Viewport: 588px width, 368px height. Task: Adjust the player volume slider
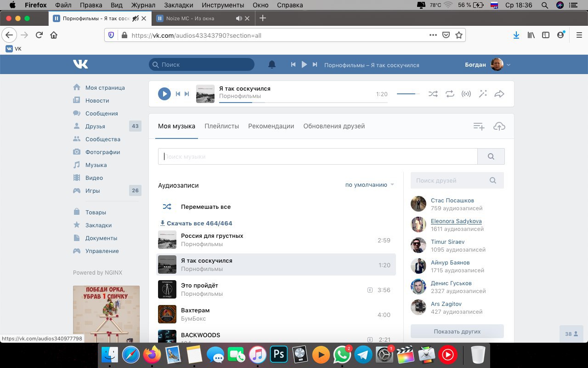pos(408,94)
